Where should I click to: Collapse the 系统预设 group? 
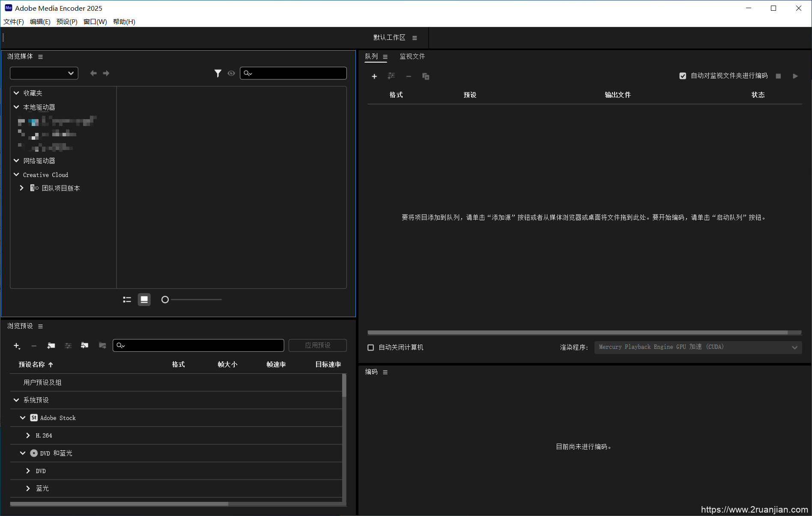pyautogui.click(x=16, y=400)
